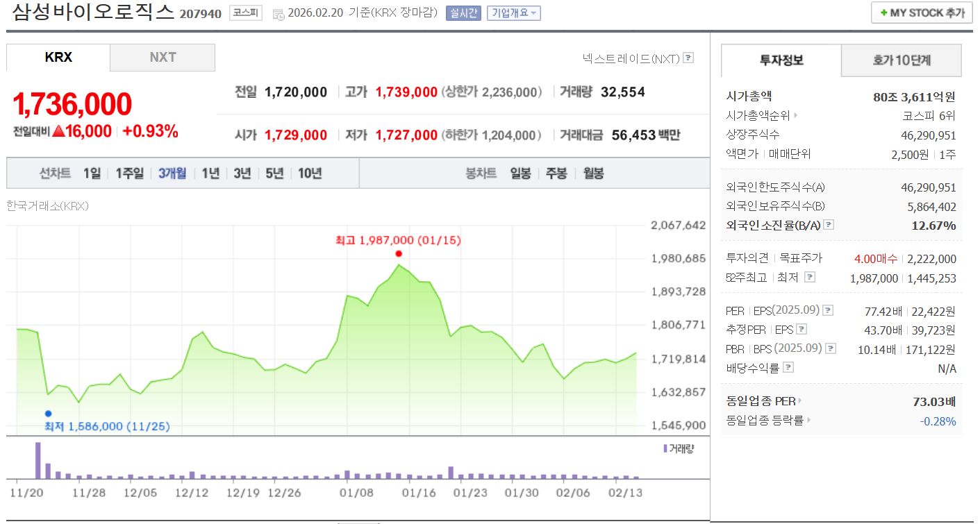Screen dimensions: 980x524
Task: Click 최고 1,987,000 red marker on chart
Action: pyautogui.click(x=398, y=253)
